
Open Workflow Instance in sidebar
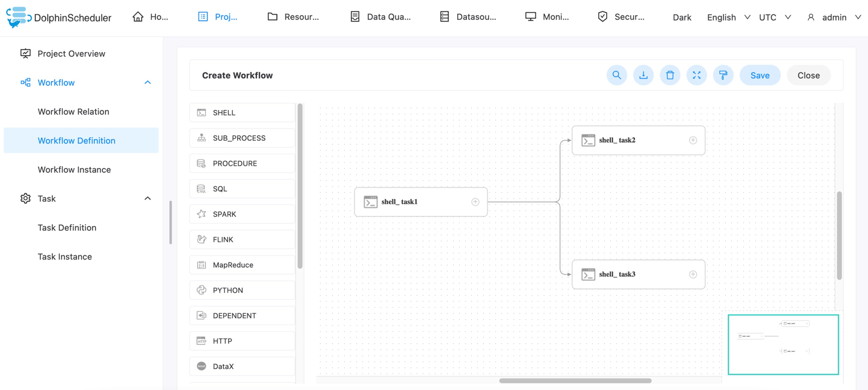(74, 170)
